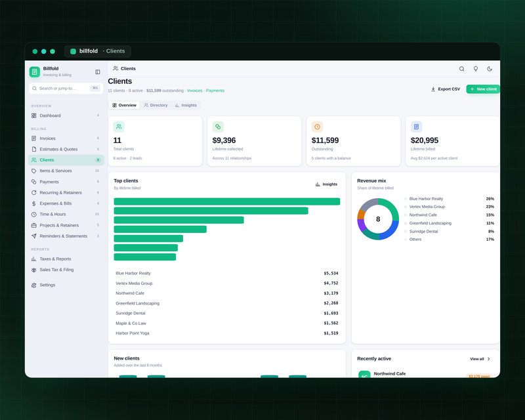This screenshot has height=420, width=525.
Task: Click Greenfield Landscaping 11% legend entry
Action: click(449, 223)
